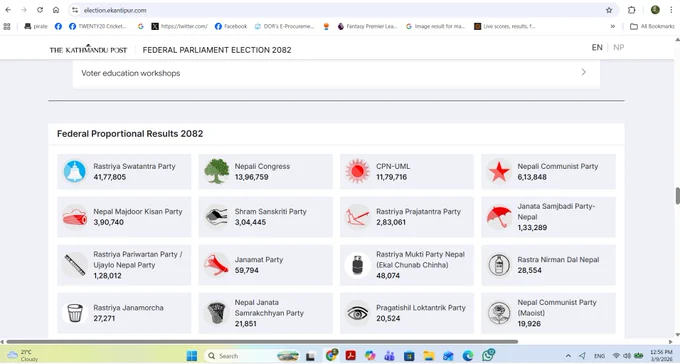
Task: Click Nepali Congress vote count 13,96,759
Action: tap(252, 177)
